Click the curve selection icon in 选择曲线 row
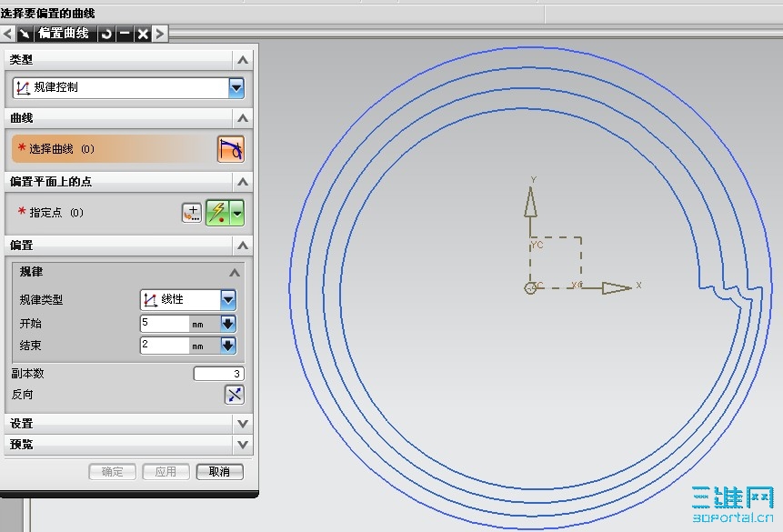The image size is (783, 532). (231, 149)
